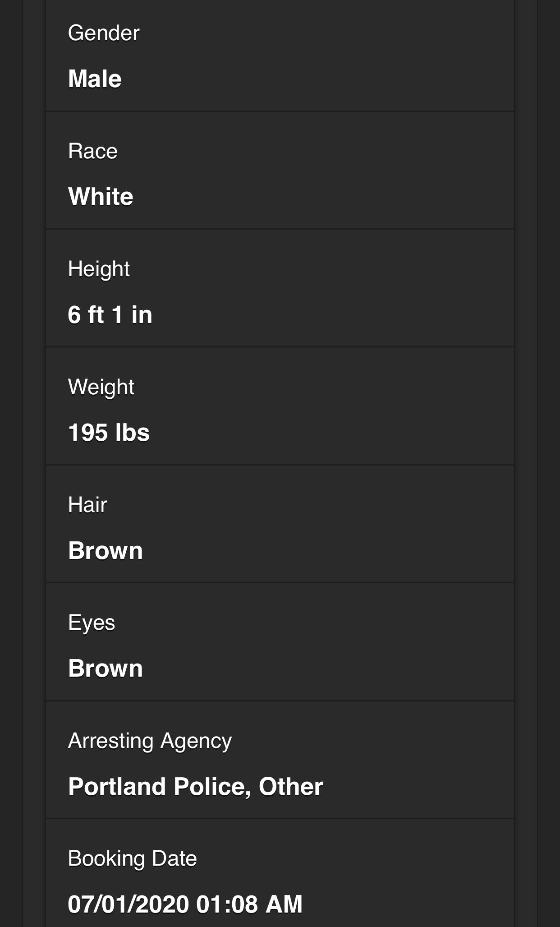Click the Eyes field label

(92, 623)
